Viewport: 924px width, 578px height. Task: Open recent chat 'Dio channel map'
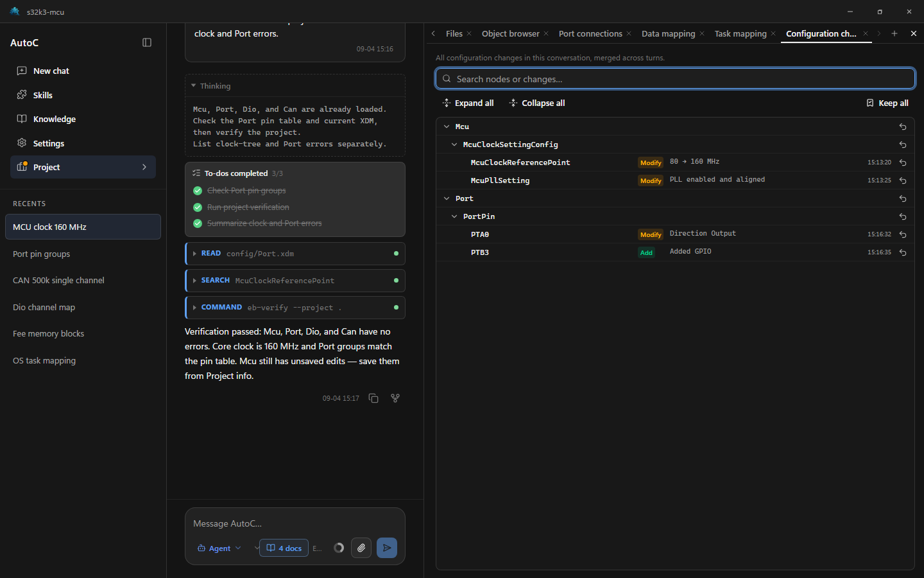point(83,307)
